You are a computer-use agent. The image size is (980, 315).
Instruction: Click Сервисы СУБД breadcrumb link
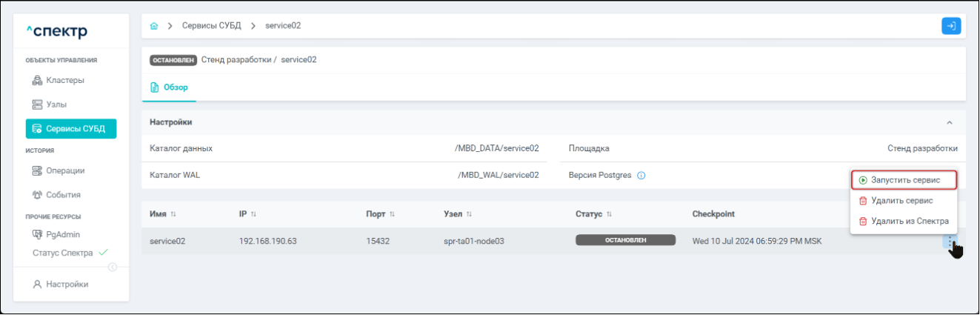(210, 26)
